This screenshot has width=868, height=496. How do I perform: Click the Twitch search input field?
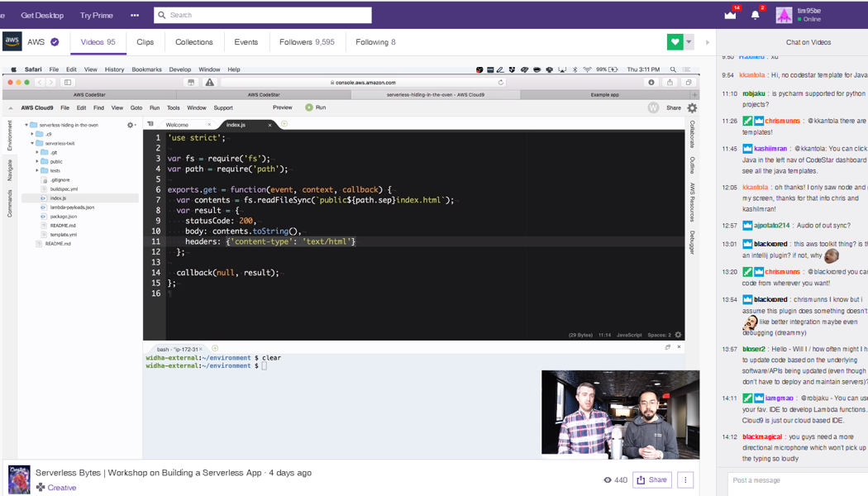[x=262, y=15]
